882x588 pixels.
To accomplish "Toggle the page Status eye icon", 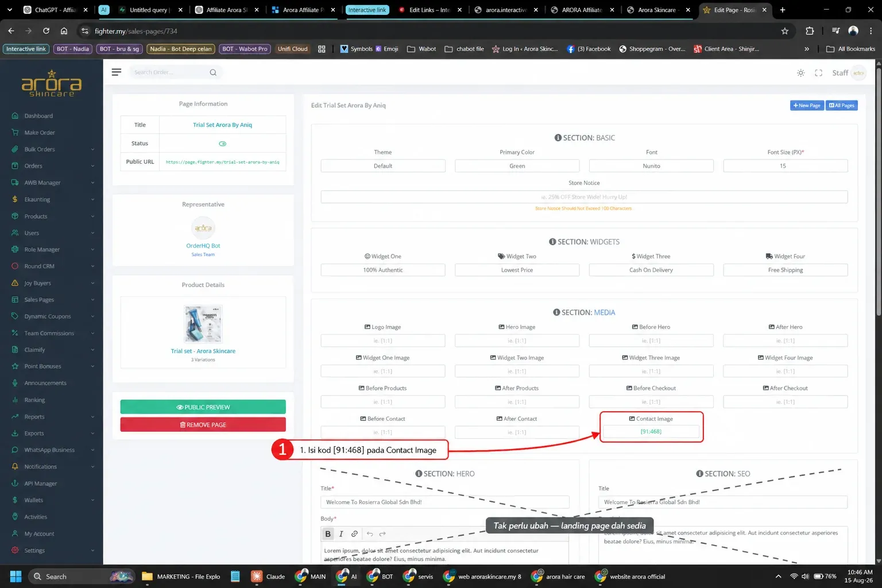I will pyautogui.click(x=223, y=144).
